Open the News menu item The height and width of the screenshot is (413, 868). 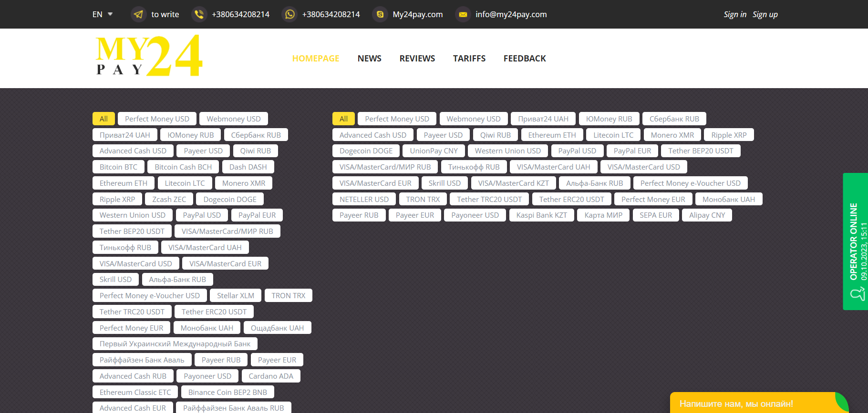pos(369,59)
